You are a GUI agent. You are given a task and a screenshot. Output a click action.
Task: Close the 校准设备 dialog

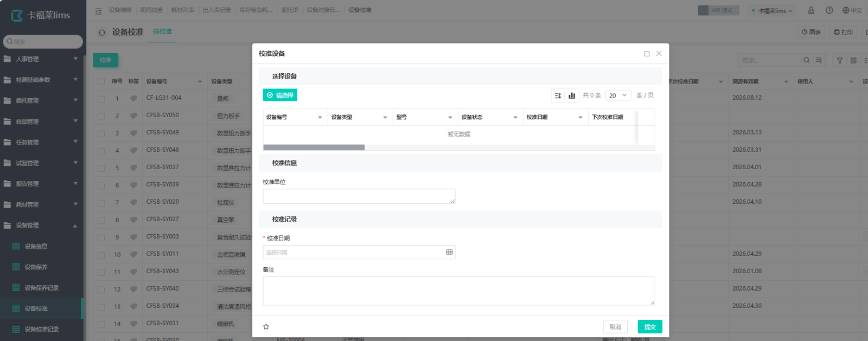tap(659, 53)
